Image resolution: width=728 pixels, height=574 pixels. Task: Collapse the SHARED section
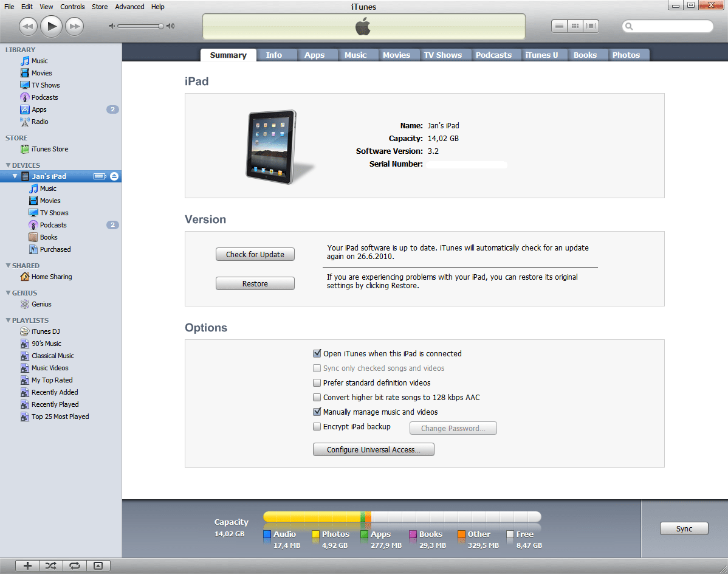click(x=8, y=266)
